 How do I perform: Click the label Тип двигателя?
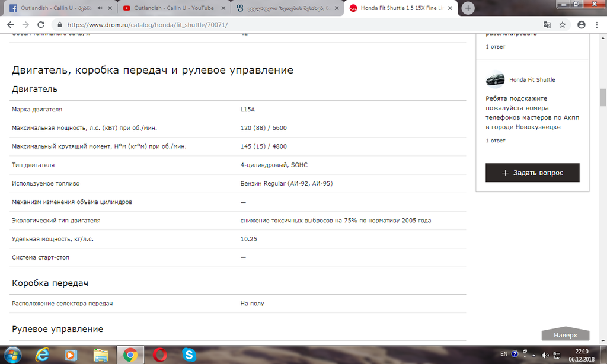pyautogui.click(x=33, y=165)
